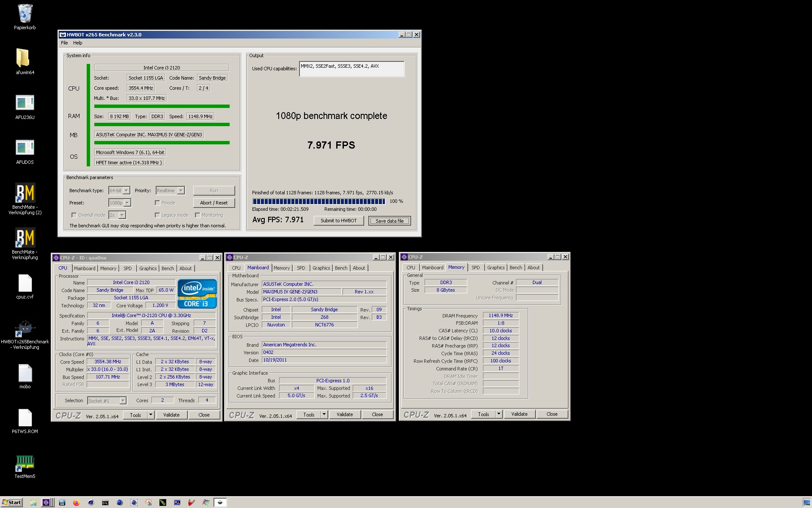Click the Intel Core i3 2120 name field in HWBOT
812x508 pixels.
point(162,68)
